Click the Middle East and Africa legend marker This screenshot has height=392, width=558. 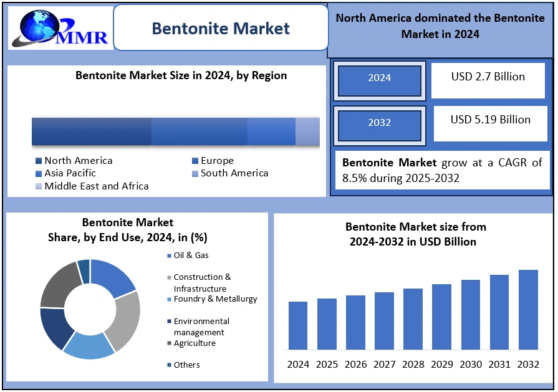coord(39,186)
